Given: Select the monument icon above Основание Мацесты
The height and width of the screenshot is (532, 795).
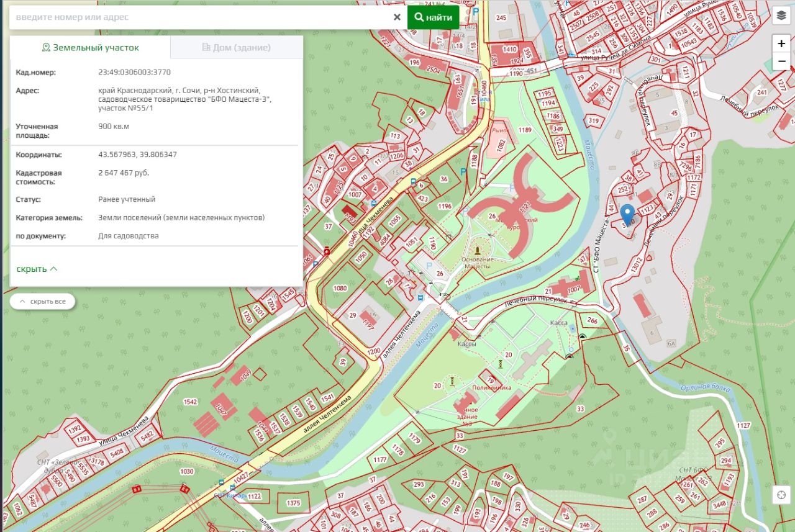Looking at the screenshot, I should pyautogui.click(x=477, y=250).
